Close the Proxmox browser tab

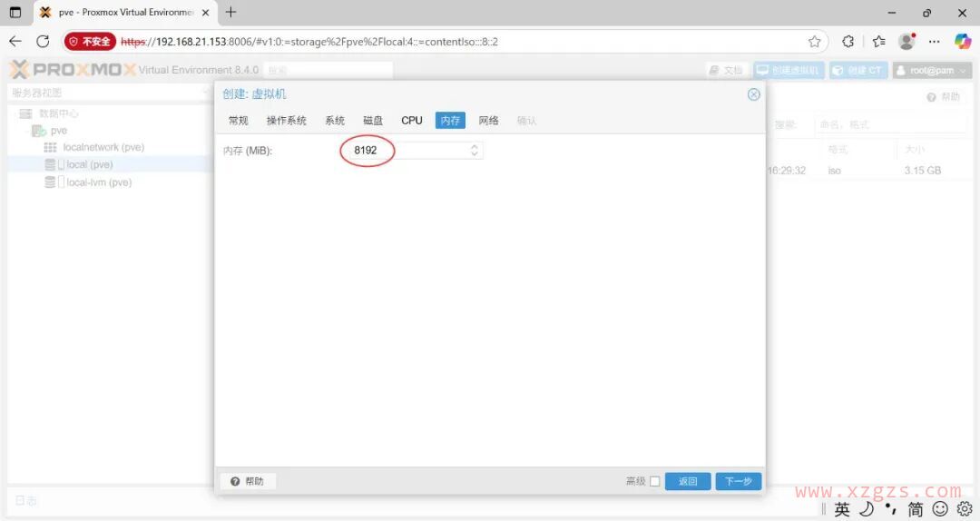(206, 13)
